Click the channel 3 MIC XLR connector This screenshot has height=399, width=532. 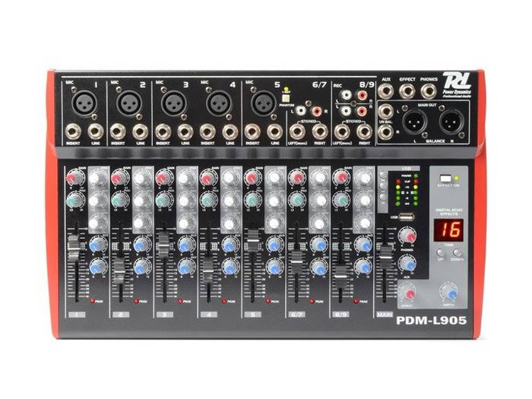coord(174,103)
